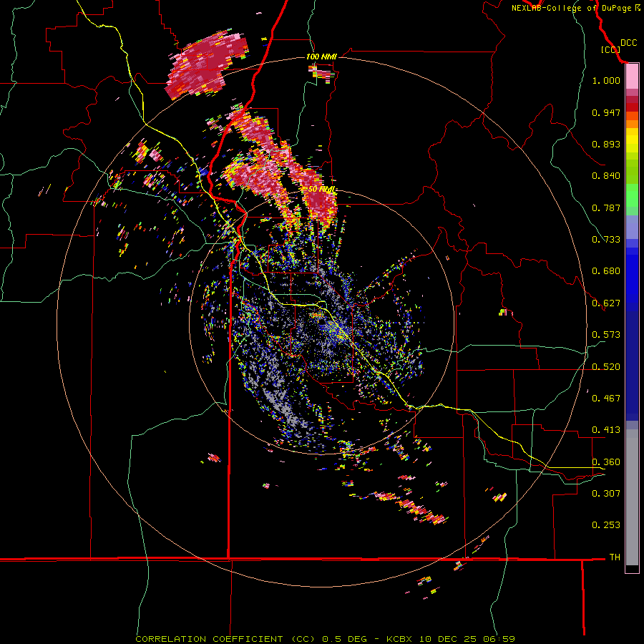Select the 0.360 scale value
Viewport: 644px width, 644px height.
(606, 462)
